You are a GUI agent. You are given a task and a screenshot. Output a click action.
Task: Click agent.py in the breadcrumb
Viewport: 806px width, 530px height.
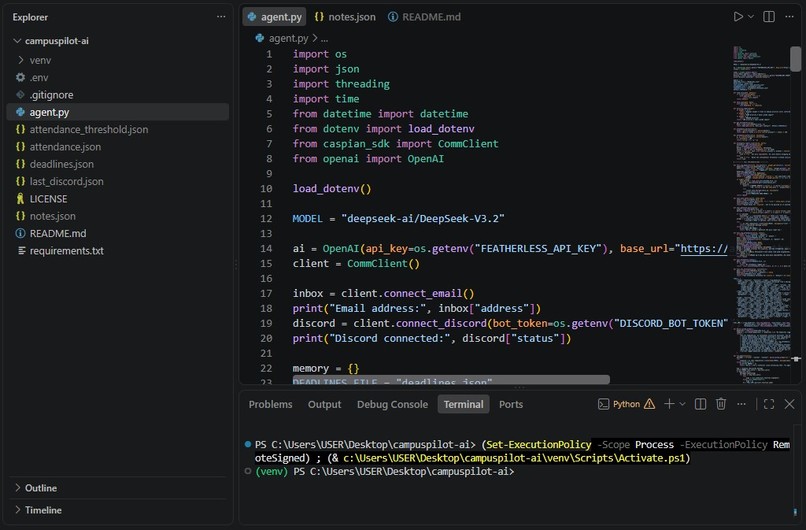point(288,38)
